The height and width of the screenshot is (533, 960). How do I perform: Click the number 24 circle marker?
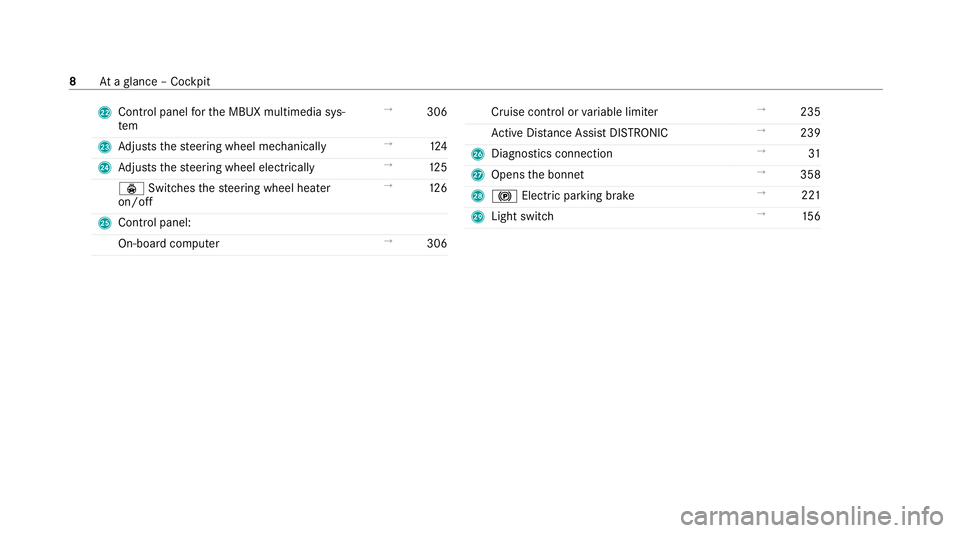click(x=105, y=168)
